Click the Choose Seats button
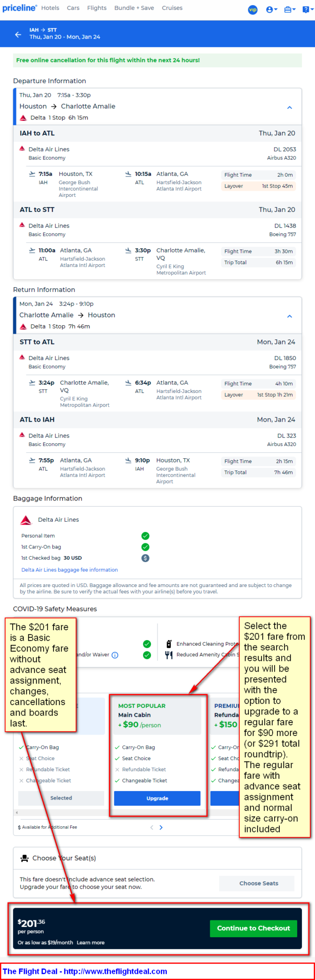Image resolution: width=315 pixels, height=980 pixels. pos(259,883)
